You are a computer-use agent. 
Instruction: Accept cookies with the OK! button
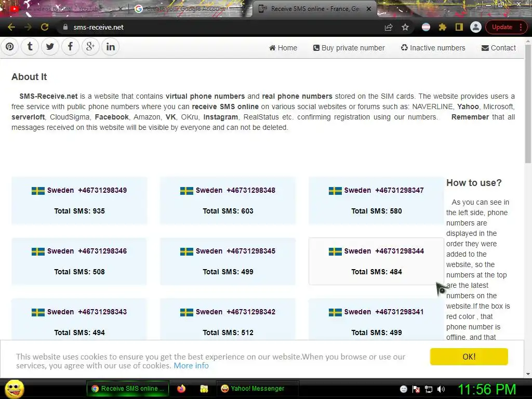click(x=469, y=356)
